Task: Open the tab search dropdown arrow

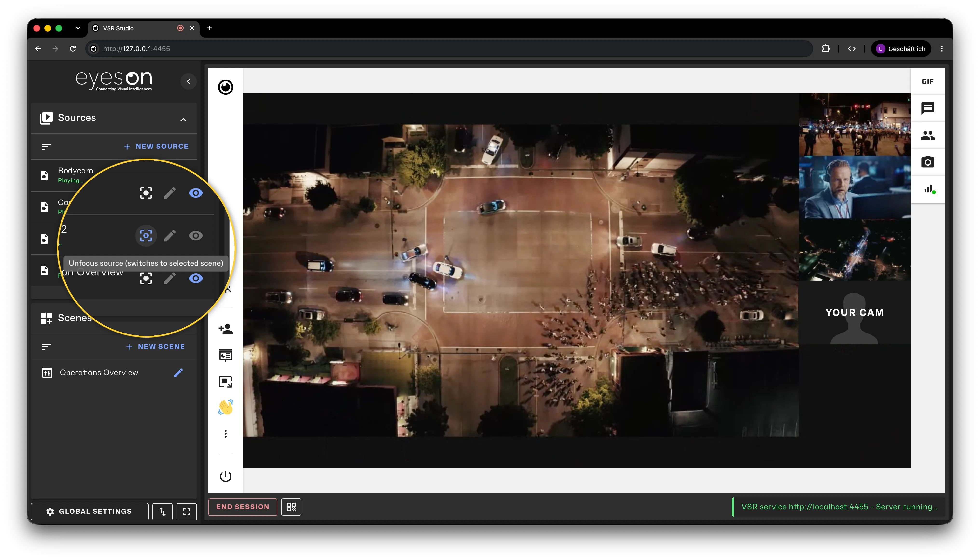Action: click(x=78, y=28)
